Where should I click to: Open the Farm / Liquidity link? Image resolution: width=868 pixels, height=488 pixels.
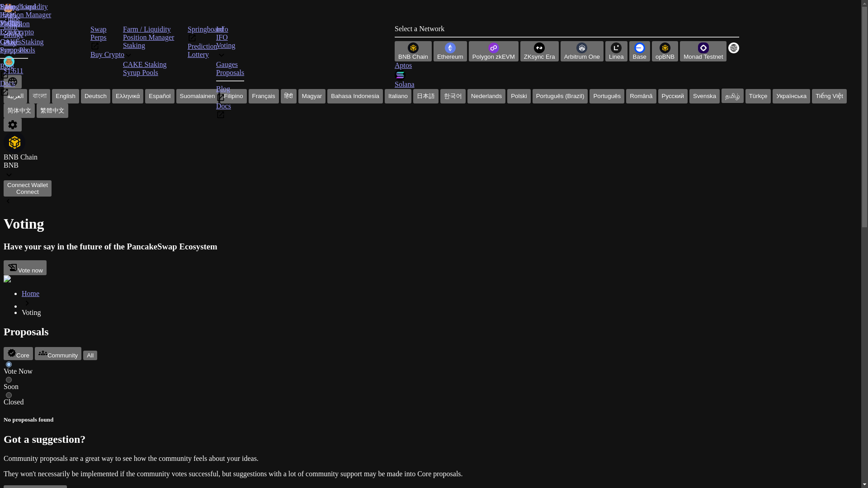147,29
